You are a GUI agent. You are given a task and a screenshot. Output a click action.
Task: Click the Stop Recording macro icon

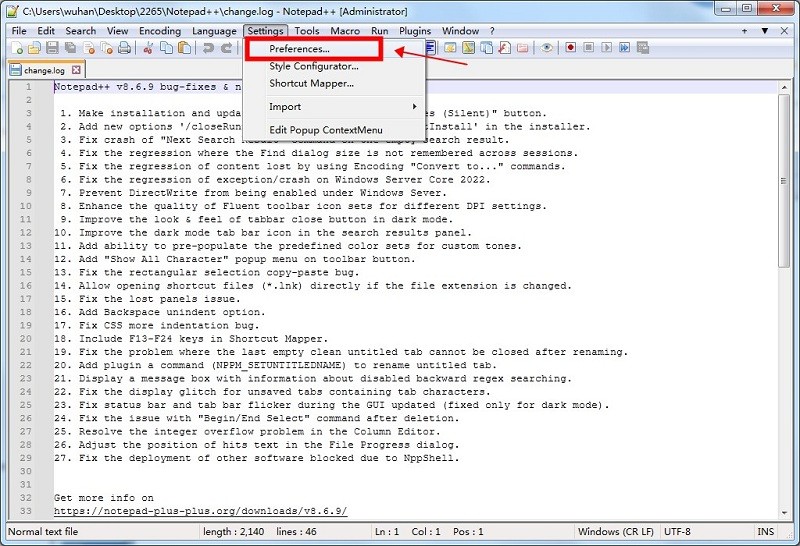(x=588, y=47)
